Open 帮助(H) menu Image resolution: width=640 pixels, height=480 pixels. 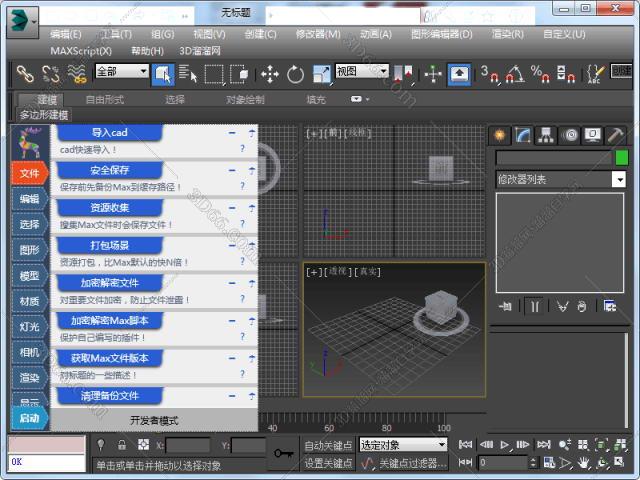pos(147,51)
